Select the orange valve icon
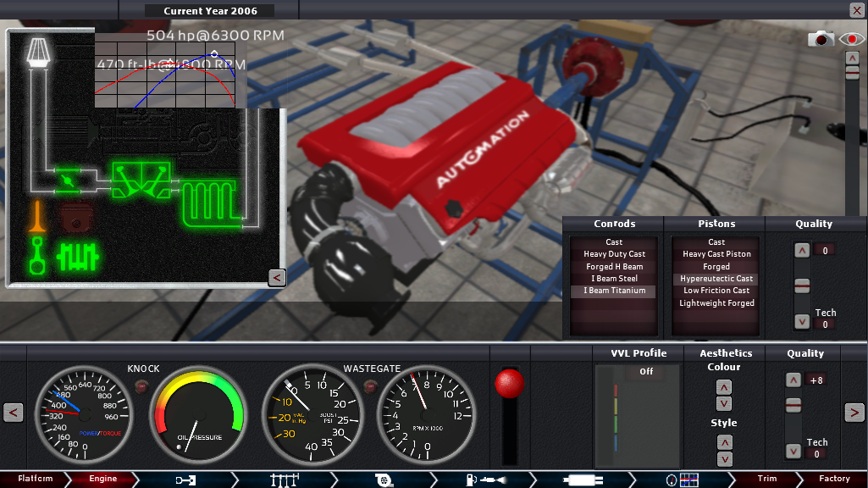This screenshot has width=868, height=488. [37, 216]
